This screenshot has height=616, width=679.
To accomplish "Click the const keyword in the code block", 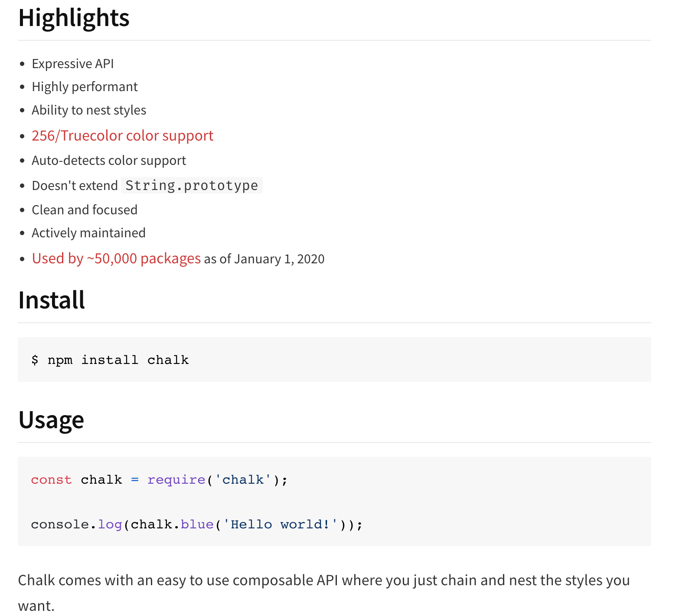I will 51,480.
